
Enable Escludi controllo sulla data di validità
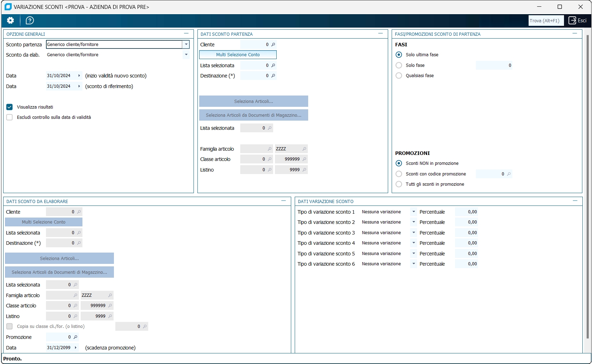coord(10,117)
